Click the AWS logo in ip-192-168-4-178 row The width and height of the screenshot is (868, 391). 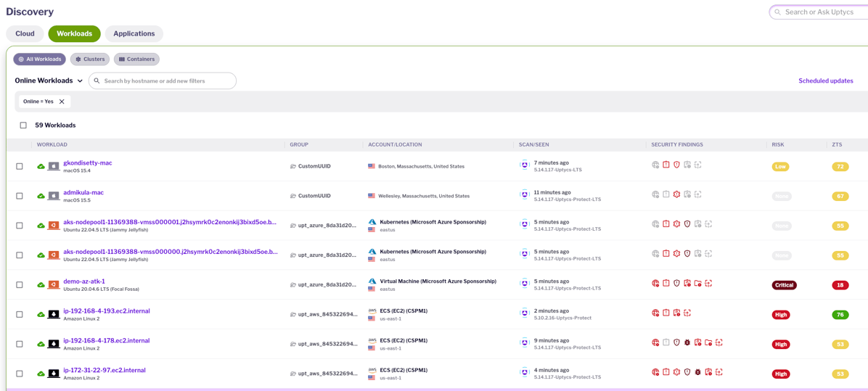pos(372,340)
